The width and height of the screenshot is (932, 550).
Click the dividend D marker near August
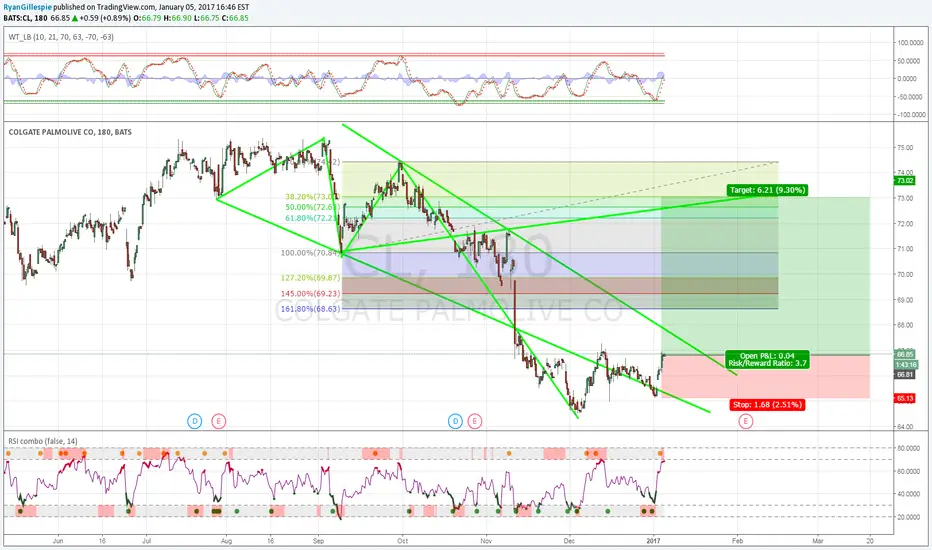click(194, 422)
